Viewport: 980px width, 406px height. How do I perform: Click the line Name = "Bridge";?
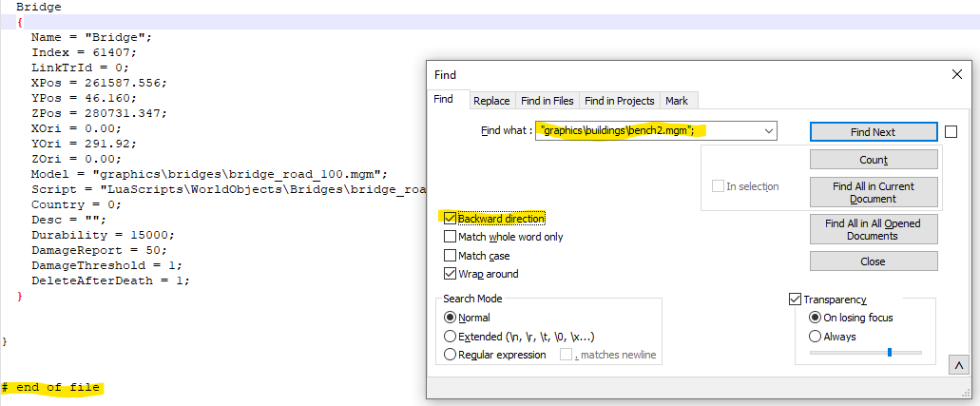(91, 37)
